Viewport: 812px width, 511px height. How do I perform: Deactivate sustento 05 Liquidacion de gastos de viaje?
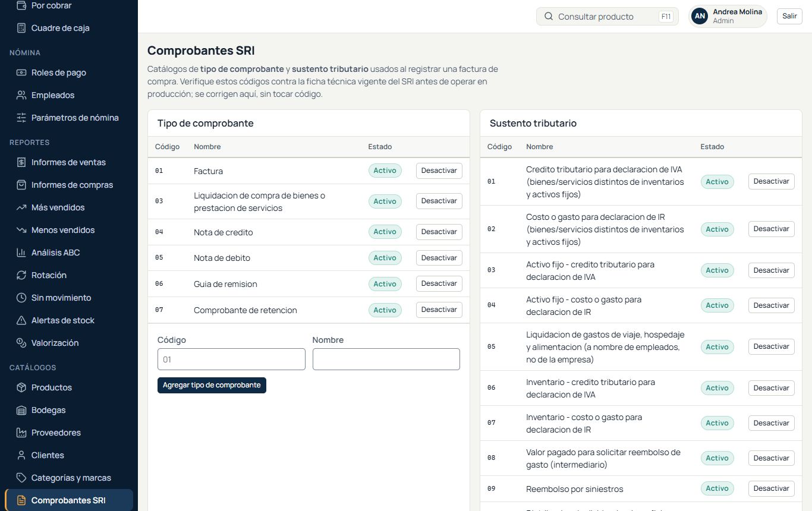tap(771, 346)
